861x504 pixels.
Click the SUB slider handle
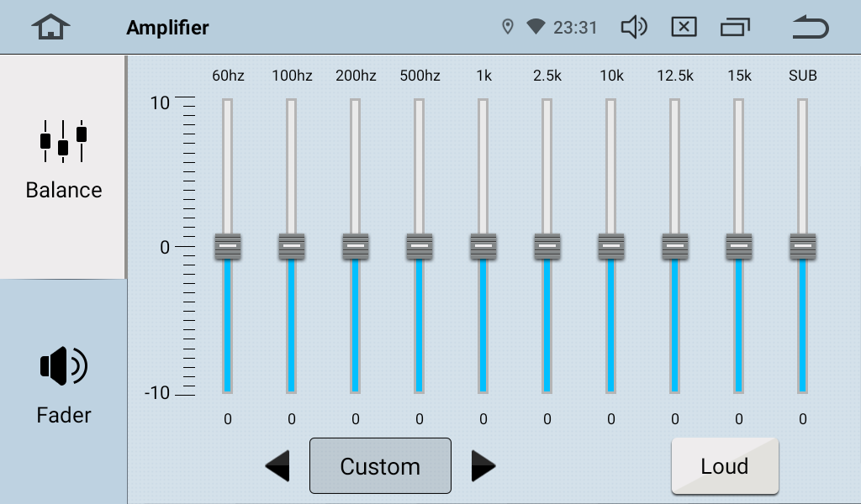click(x=803, y=246)
